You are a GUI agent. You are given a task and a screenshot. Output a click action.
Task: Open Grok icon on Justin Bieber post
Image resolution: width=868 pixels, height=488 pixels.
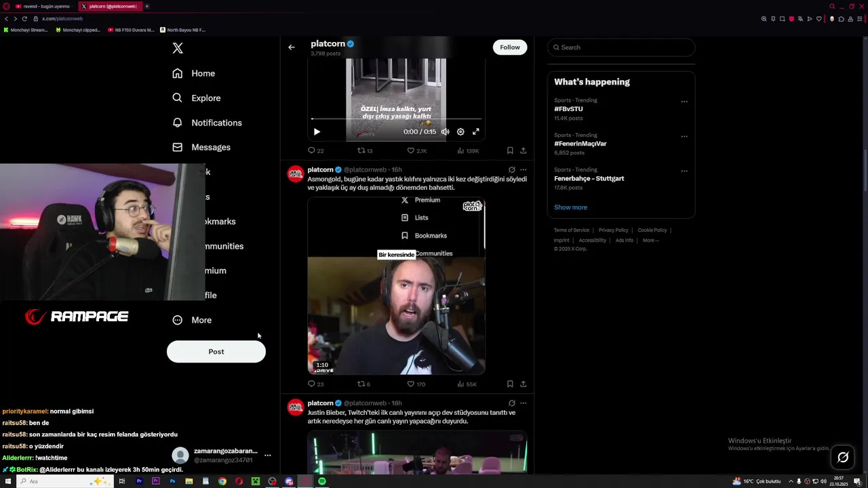512,403
